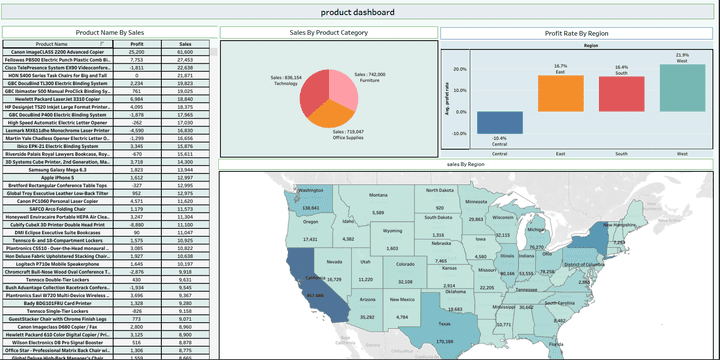Click Washington state on the sales map
The height and width of the screenshot is (360, 720).
pyautogui.click(x=309, y=200)
